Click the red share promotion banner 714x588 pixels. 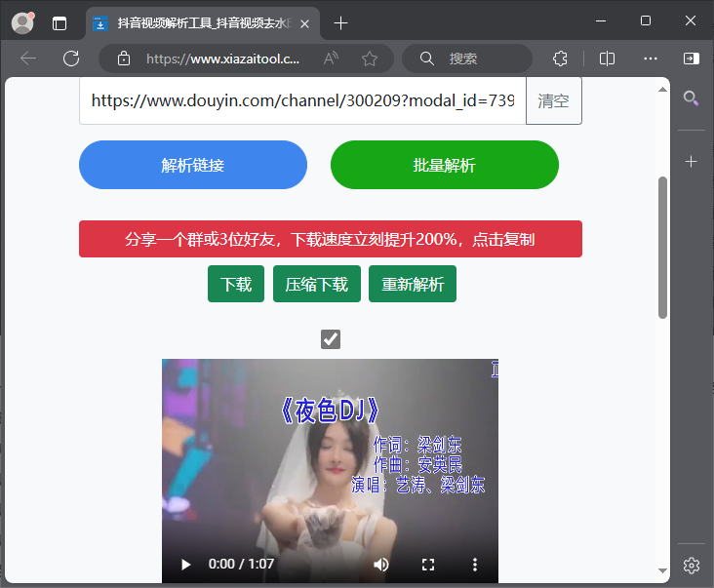pos(331,239)
